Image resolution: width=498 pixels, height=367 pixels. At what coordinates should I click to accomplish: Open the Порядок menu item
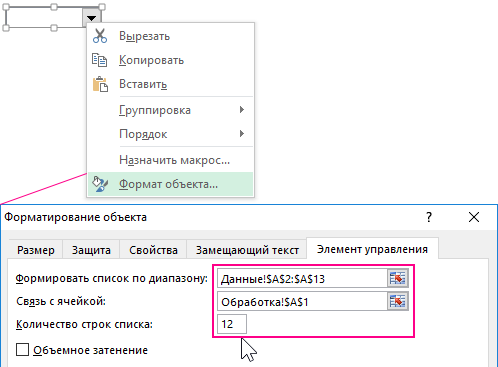(x=171, y=134)
